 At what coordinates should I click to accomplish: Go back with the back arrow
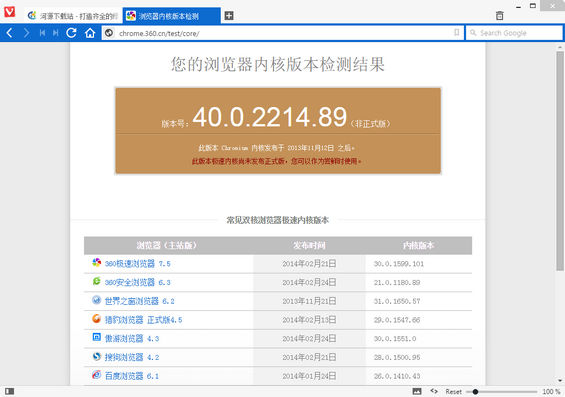click(x=10, y=33)
